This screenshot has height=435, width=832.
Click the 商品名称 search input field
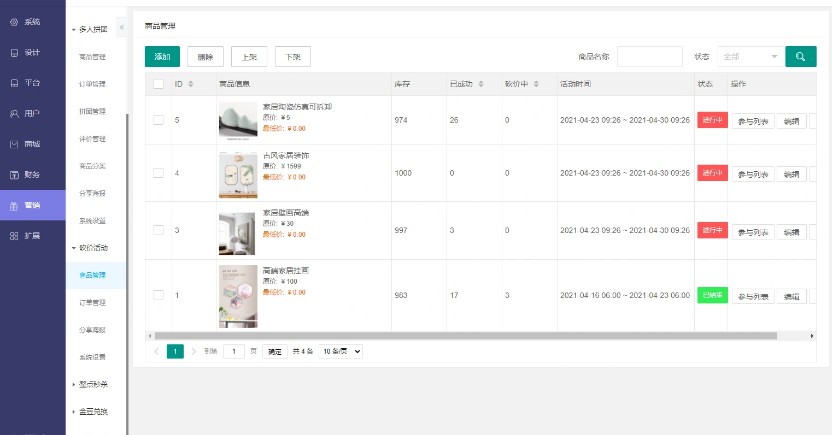[649, 57]
